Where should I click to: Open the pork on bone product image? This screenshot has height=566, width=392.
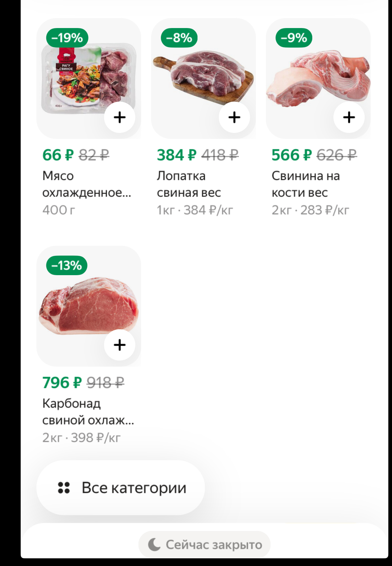pos(318,78)
